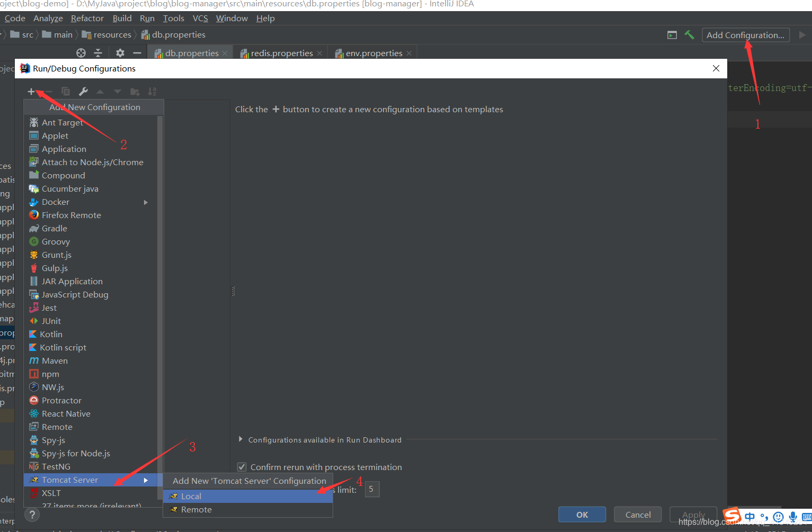This screenshot has width=812, height=532.
Task: Click the temporary configurations limit field
Action: 372,489
